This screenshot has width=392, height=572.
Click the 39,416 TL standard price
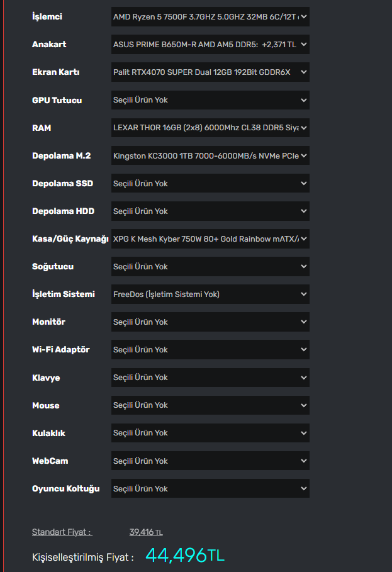tap(146, 532)
